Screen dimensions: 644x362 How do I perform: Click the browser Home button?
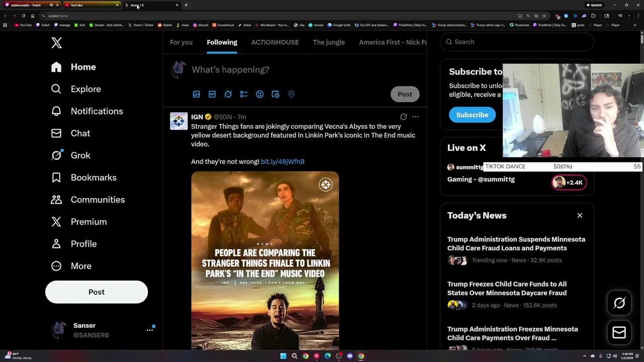[x=33, y=16]
